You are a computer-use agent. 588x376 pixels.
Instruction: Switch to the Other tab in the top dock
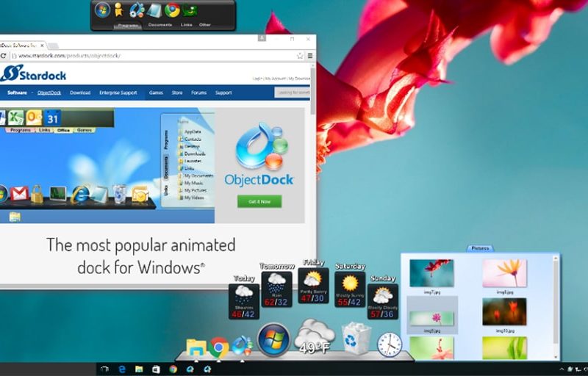click(x=205, y=25)
